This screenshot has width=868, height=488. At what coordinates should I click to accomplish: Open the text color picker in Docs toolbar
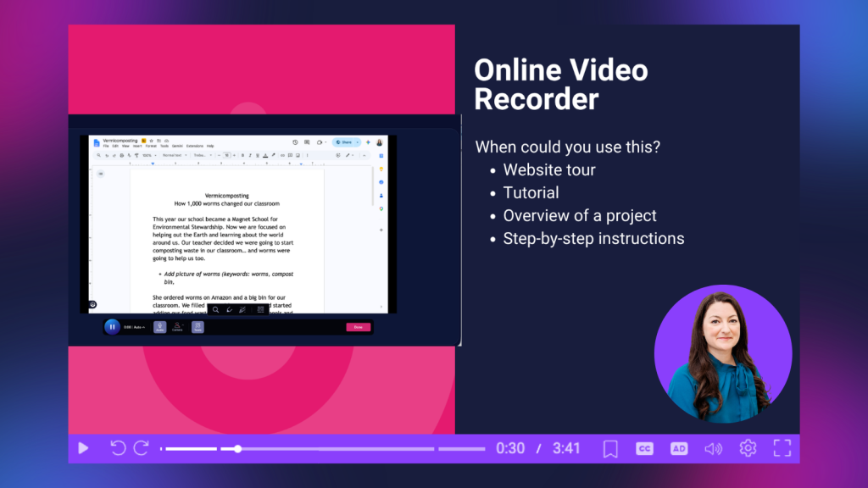[265, 156]
